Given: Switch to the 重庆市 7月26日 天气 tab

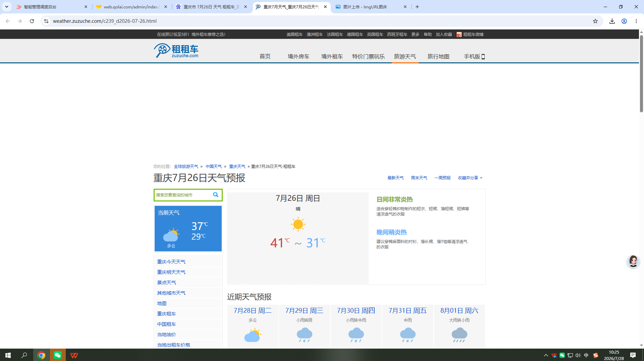Looking at the screenshot, I should click(212, 7).
